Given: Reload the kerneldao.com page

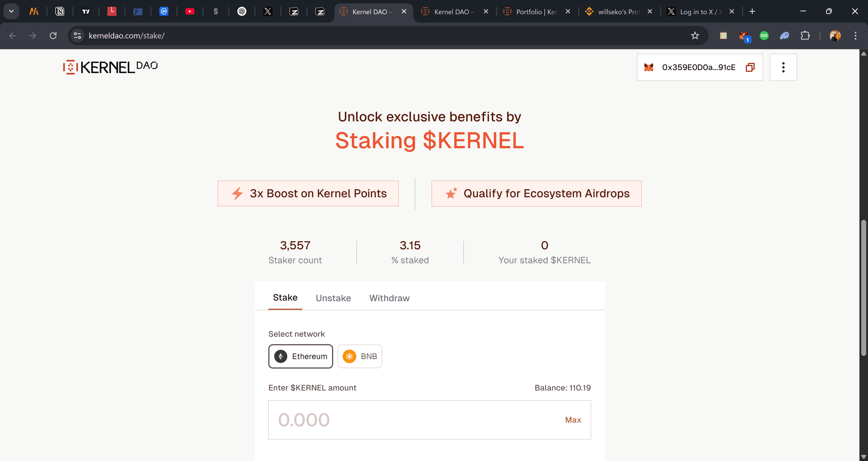Looking at the screenshot, I should point(53,35).
